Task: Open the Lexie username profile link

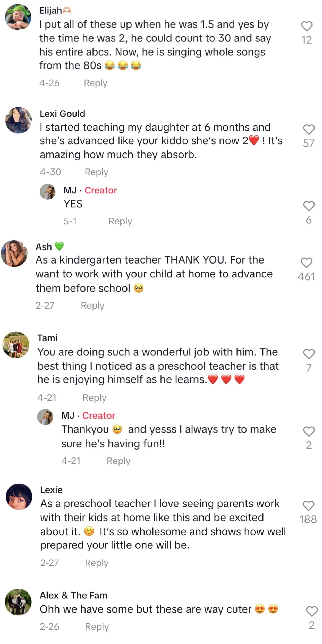Action: (x=51, y=490)
